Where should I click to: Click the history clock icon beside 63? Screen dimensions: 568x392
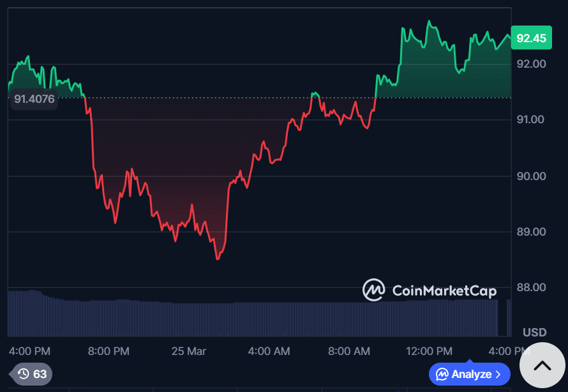23,374
